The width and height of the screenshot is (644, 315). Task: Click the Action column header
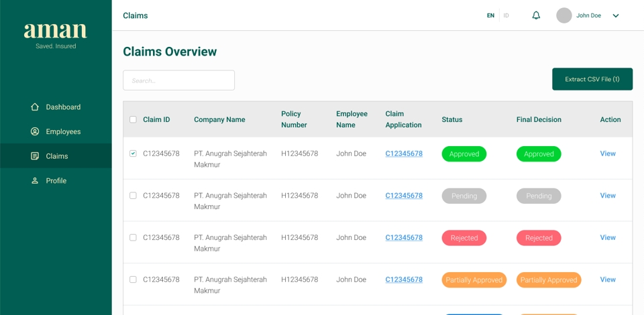click(610, 120)
